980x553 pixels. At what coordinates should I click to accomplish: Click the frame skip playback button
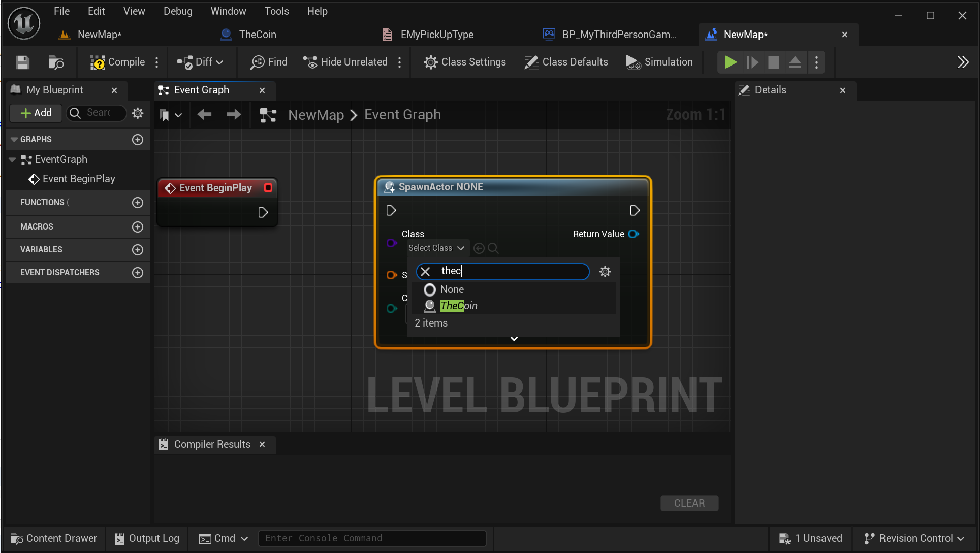752,62
